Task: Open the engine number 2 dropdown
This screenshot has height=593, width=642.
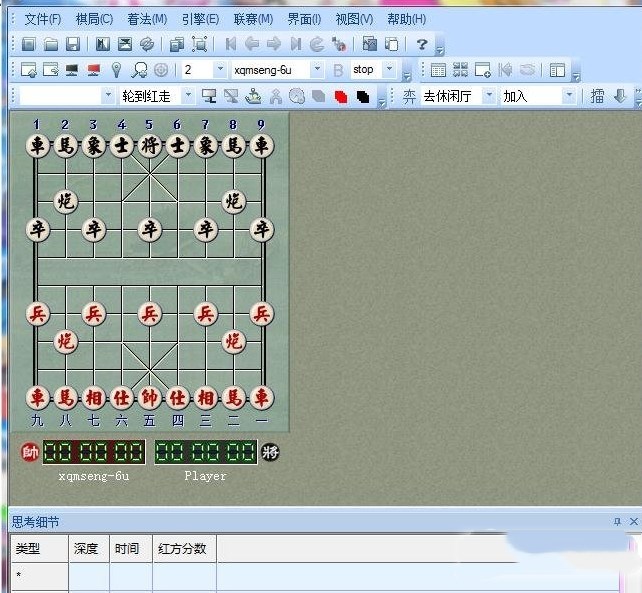Action: pos(220,69)
